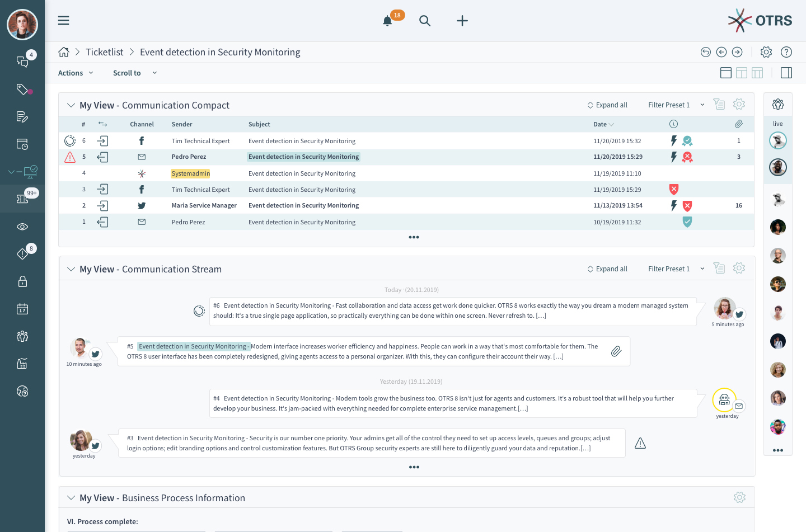Open the tags icon in sidebar
The image size is (806, 532).
22,89
